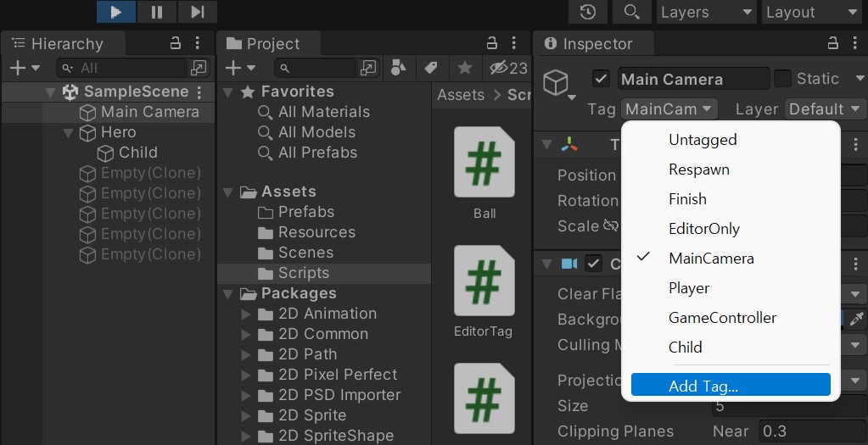This screenshot has height=445, width=868.
Task: Focus the Hierarchy search field
Action: (x=122, y=68)
